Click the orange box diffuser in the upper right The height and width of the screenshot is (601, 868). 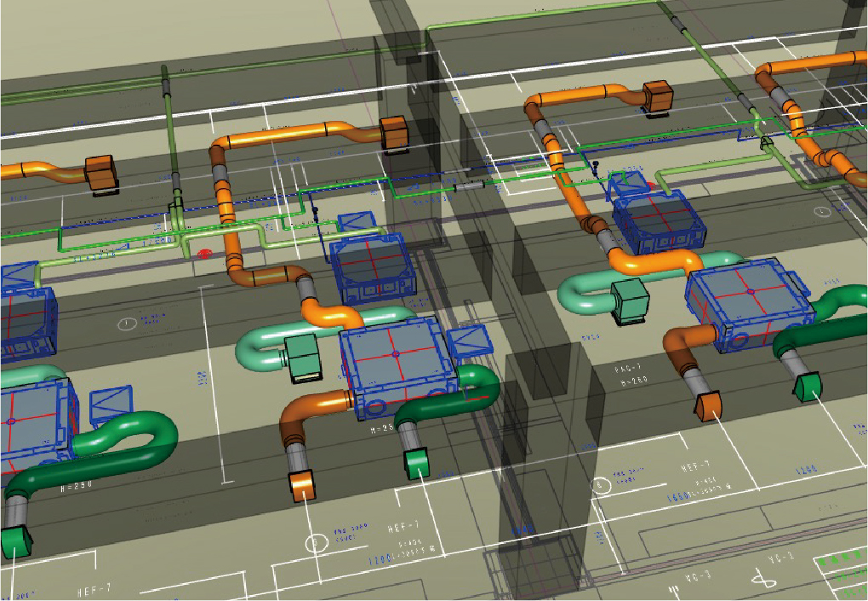[658, 98]
